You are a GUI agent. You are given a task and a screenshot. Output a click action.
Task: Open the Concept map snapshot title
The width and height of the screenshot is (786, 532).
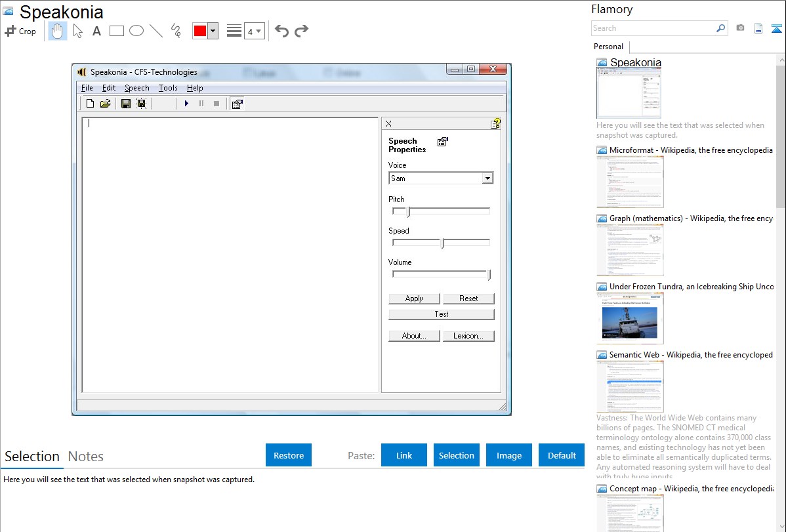(692, 489)
